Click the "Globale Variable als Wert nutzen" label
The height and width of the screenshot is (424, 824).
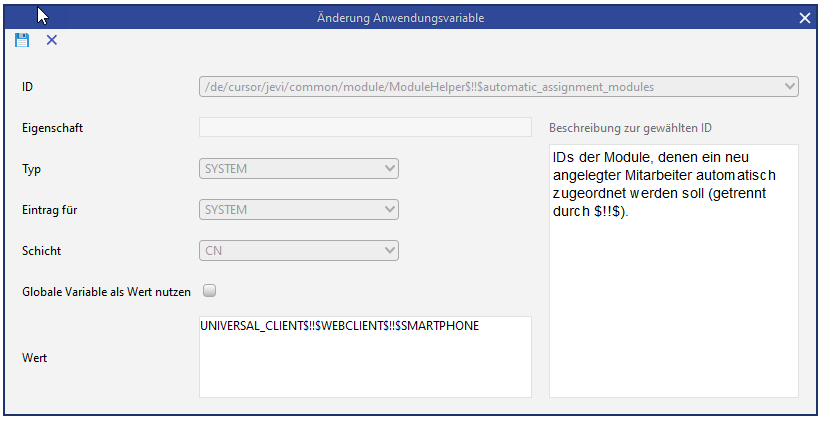pos(106,292)
